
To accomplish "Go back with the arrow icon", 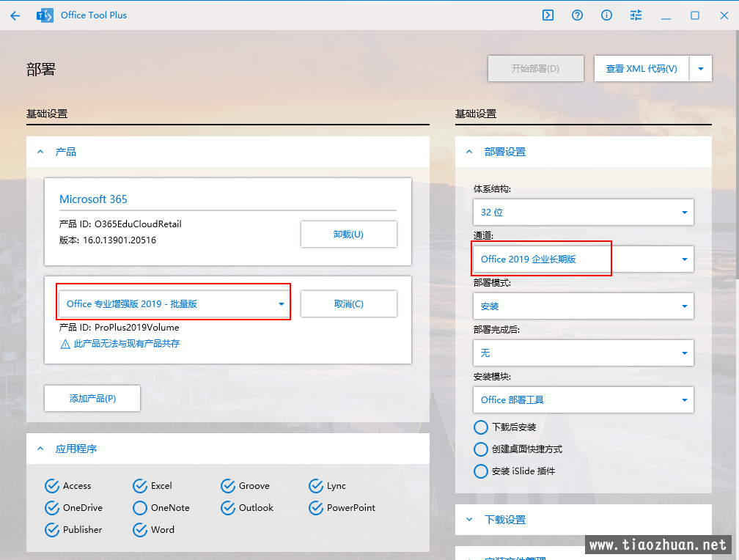I will (x=15, y=15).
